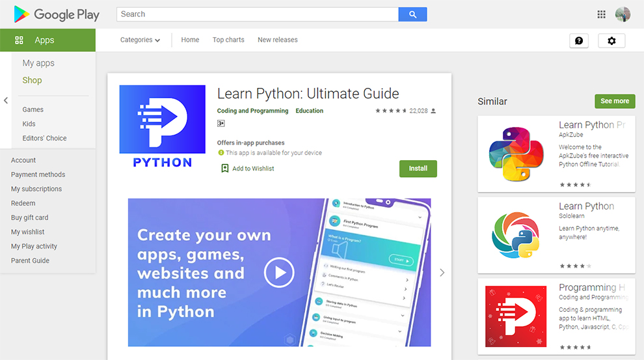Collapse the sidebar with the left arrow

(6, 100)
